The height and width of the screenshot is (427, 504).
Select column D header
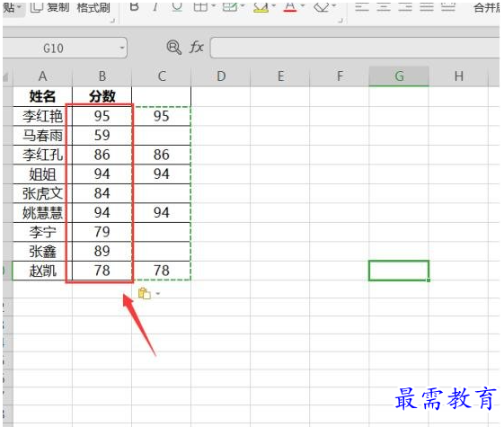point(221,76)
